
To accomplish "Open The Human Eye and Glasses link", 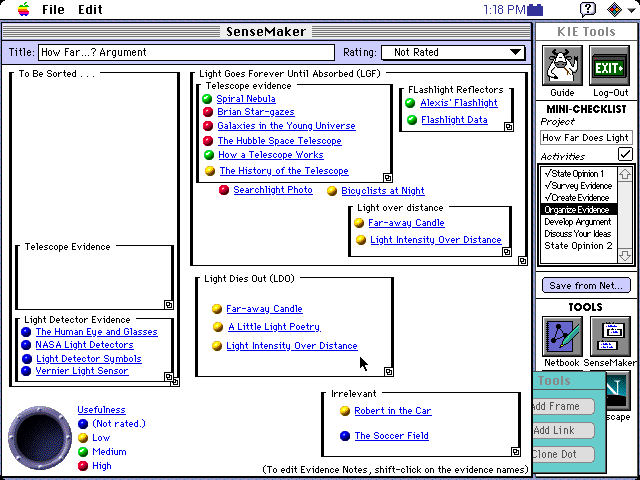I will [97, 332].
